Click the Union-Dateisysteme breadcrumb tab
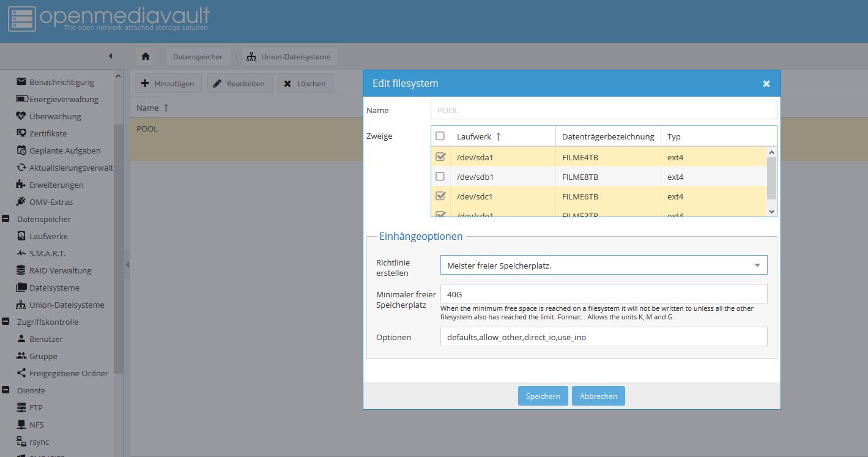Image resolution: width=868 pixels, height=457 pixels. click(x=289, y=56)
